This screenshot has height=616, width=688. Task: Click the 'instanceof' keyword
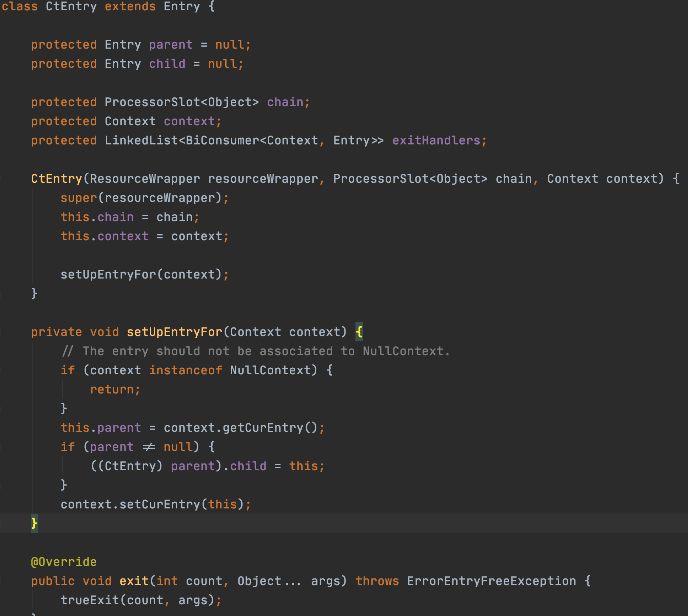[x=185, y=371]
